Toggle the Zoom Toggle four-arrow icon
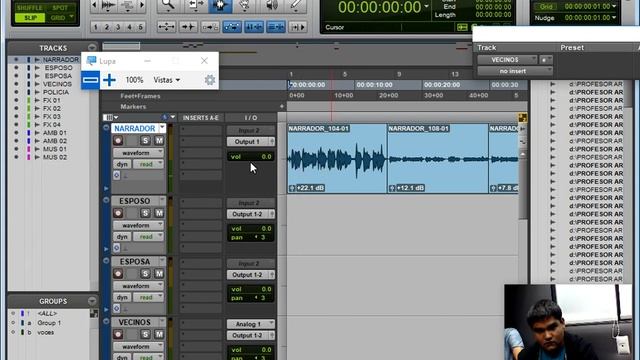Viewport: 640px width, 360px height. click(x=166, y=27)
